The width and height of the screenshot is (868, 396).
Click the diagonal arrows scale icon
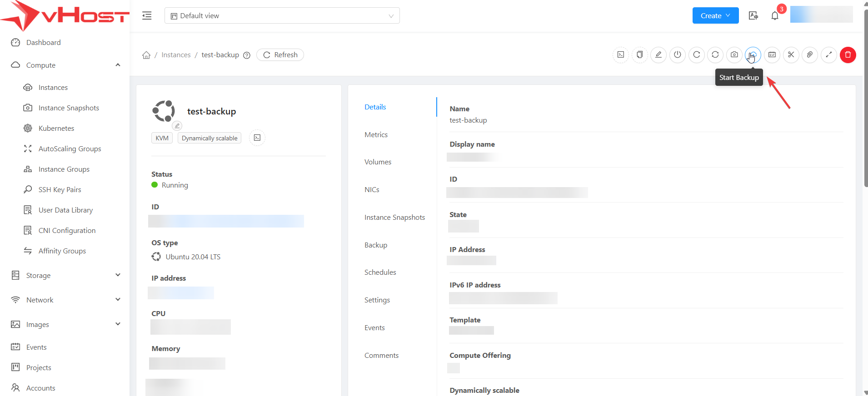[x=829, y=55]
